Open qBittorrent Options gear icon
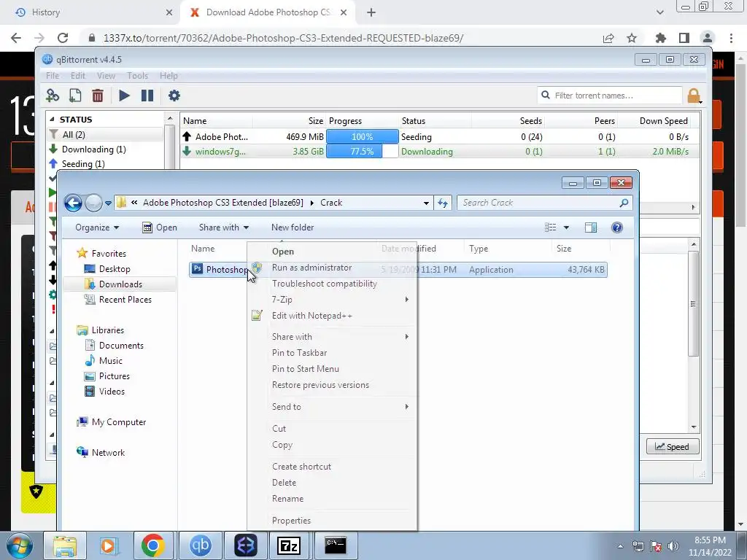 pyautogui.click(x=174, y=96)
